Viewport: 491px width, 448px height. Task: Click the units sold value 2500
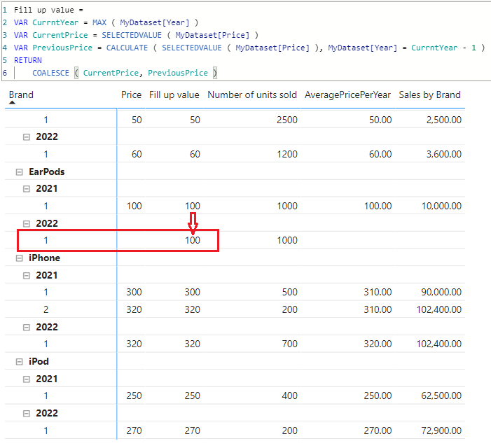[287, 120]
